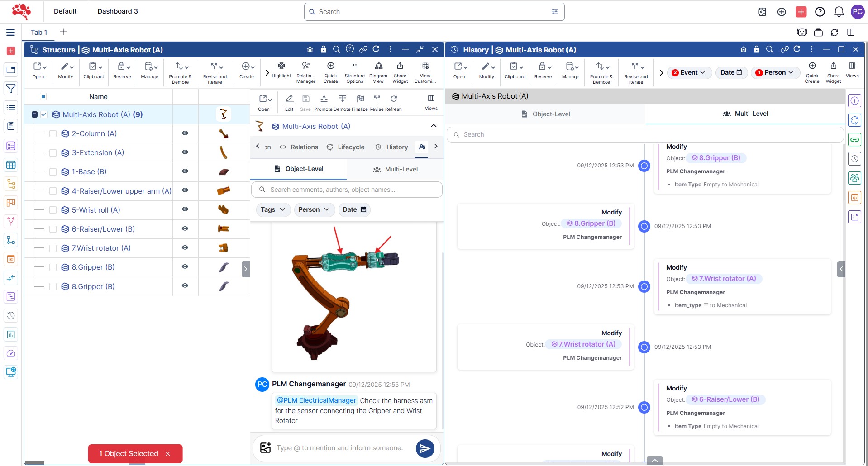The image size is (868, 466).
Task: Dismiss the 1 Object Selected banner
Action: tap(168, 454)
